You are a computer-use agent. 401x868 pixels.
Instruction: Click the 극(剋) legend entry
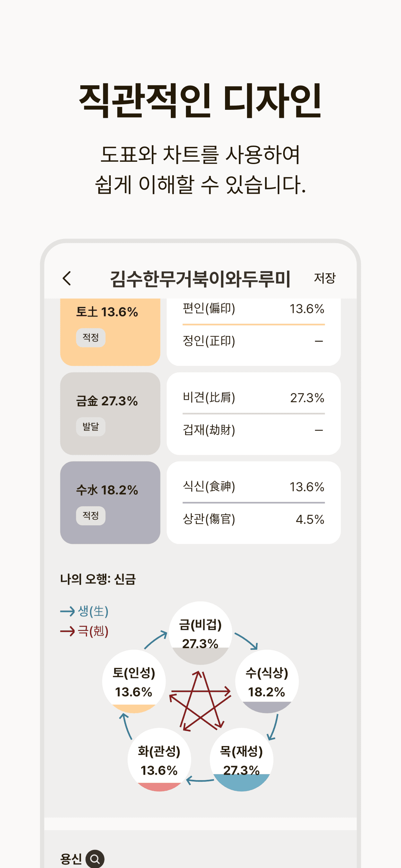pos(84,631)
